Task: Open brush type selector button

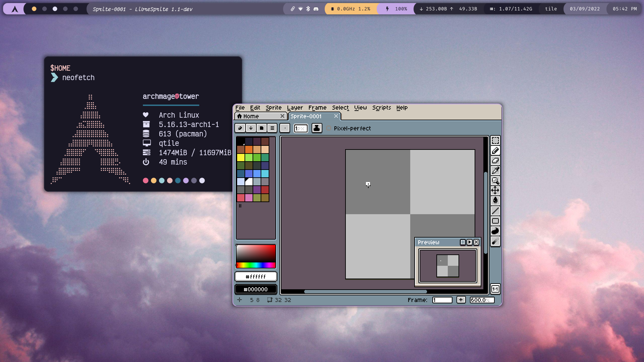Action: point(285,128)
